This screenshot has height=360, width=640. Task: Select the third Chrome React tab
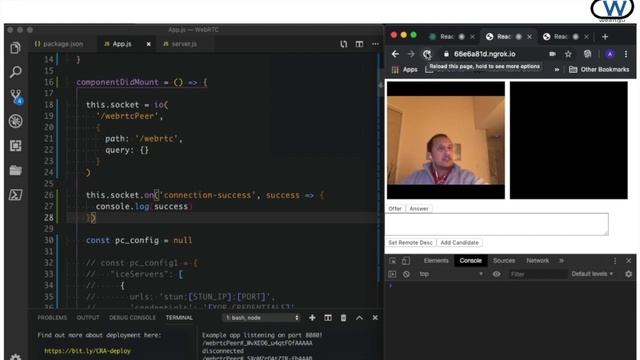(x=561, y=37)
